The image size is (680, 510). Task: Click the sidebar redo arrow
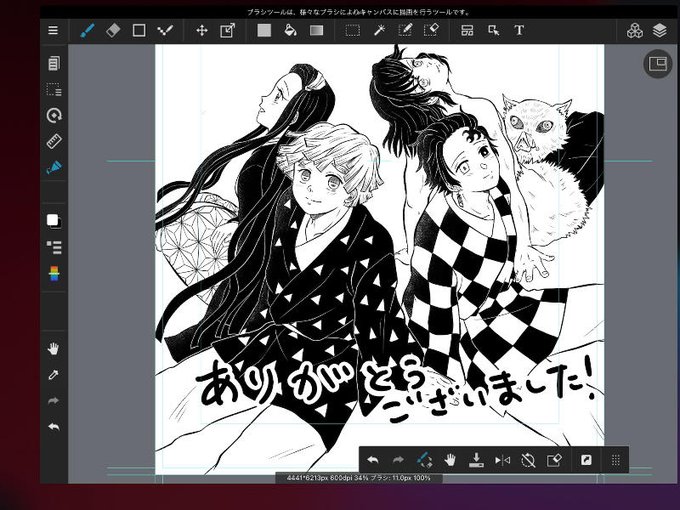(x=53, y=401)
